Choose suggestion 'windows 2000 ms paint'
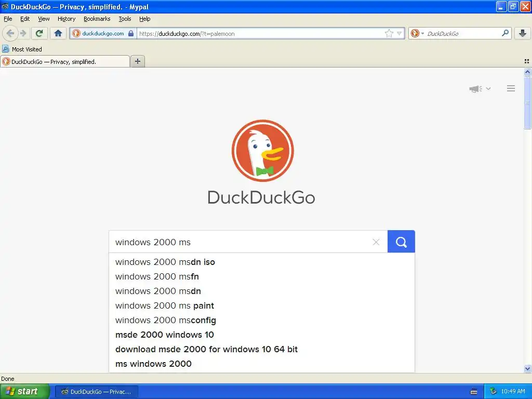 tap(262, 305)
